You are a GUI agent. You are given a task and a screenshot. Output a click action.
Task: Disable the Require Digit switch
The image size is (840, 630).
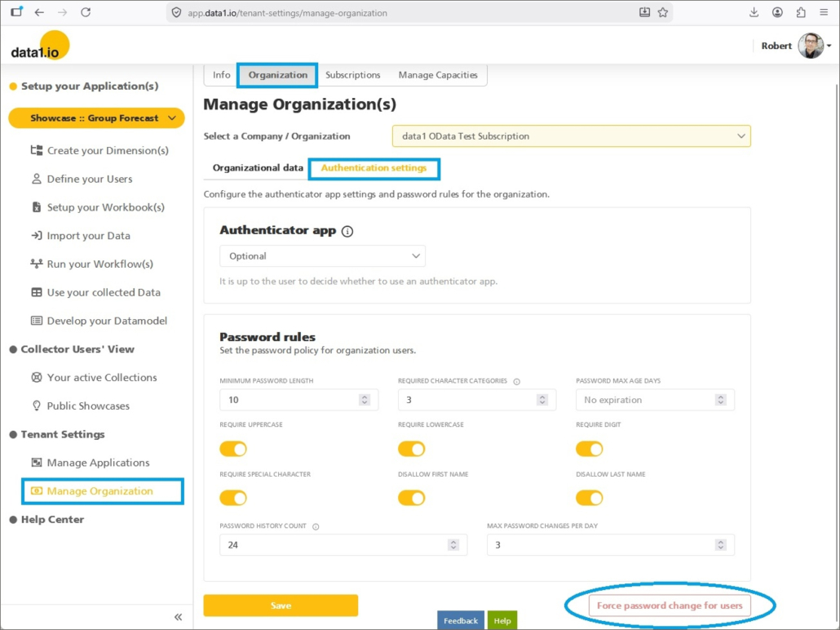[x=589, y=449]
